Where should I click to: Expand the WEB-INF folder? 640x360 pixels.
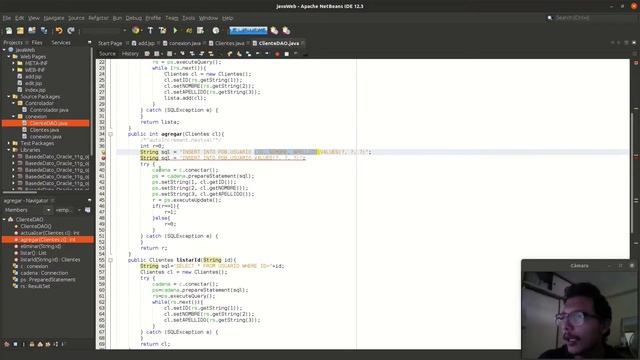pos(13,70)
